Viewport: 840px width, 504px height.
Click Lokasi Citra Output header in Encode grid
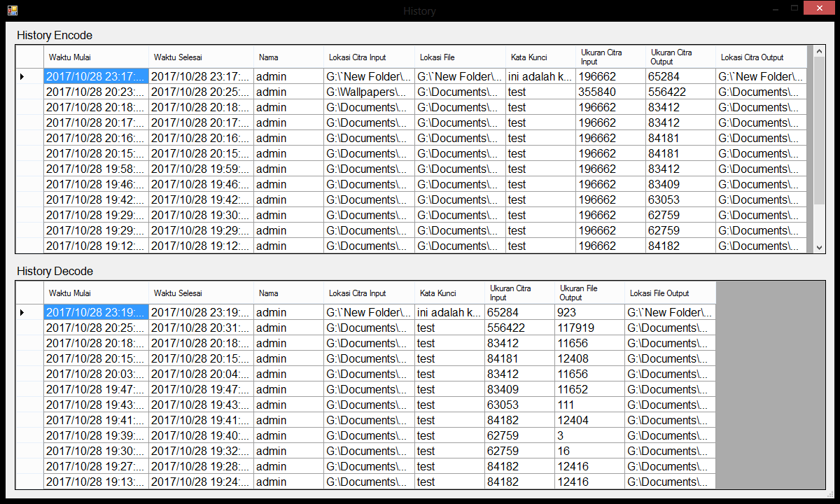pos(761,57)
